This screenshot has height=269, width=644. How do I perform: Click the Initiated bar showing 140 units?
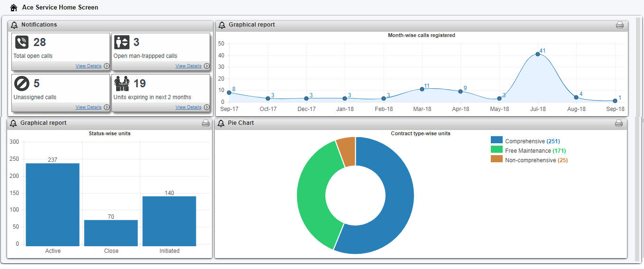click(x=169, y=221)
